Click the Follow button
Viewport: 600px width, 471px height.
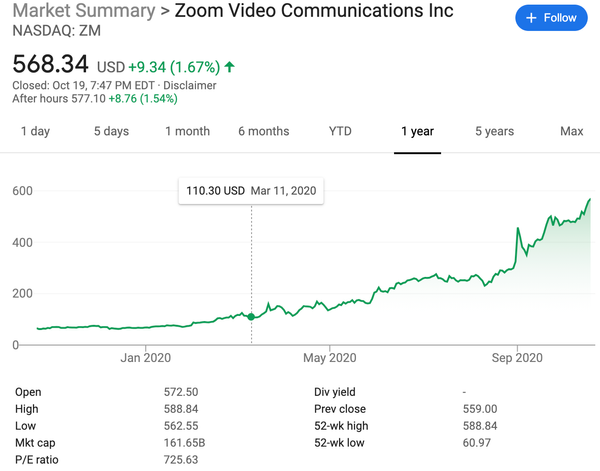[551, 18]
